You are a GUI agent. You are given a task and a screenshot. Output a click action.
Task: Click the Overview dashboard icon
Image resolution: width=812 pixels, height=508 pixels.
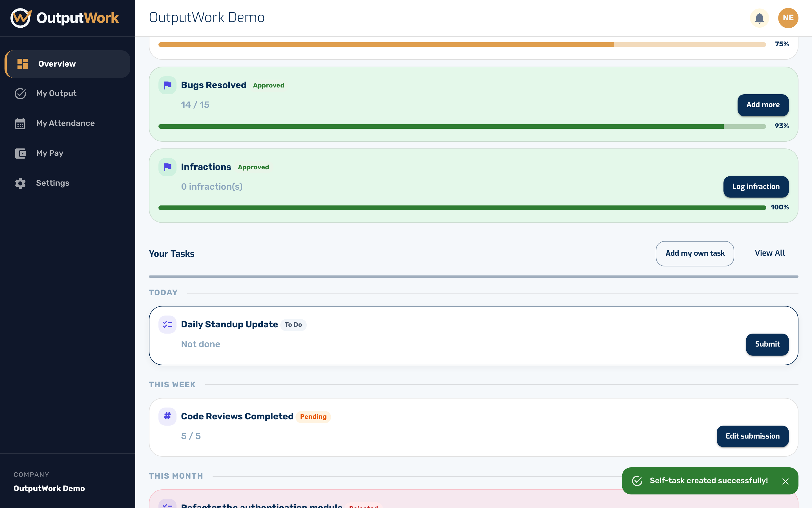[x=23, y=64]
